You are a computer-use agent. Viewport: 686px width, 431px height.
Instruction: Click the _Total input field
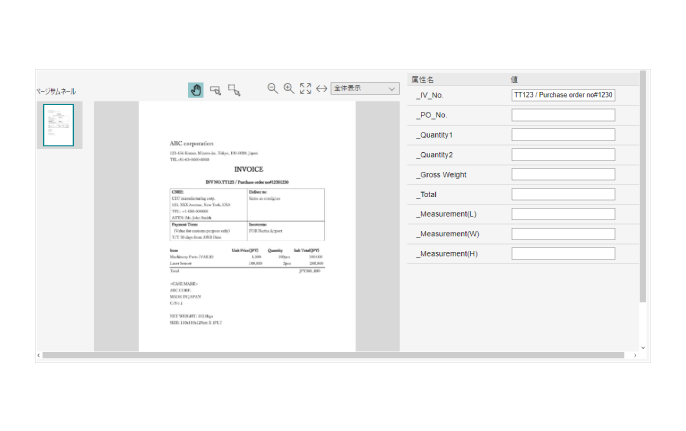(563, 194)
